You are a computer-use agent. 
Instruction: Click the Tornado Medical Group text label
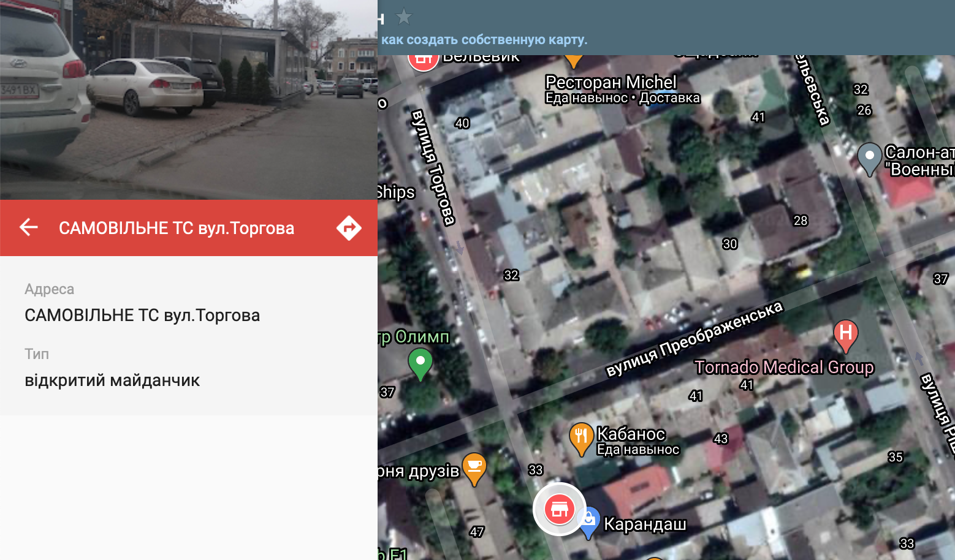point(783,367)
